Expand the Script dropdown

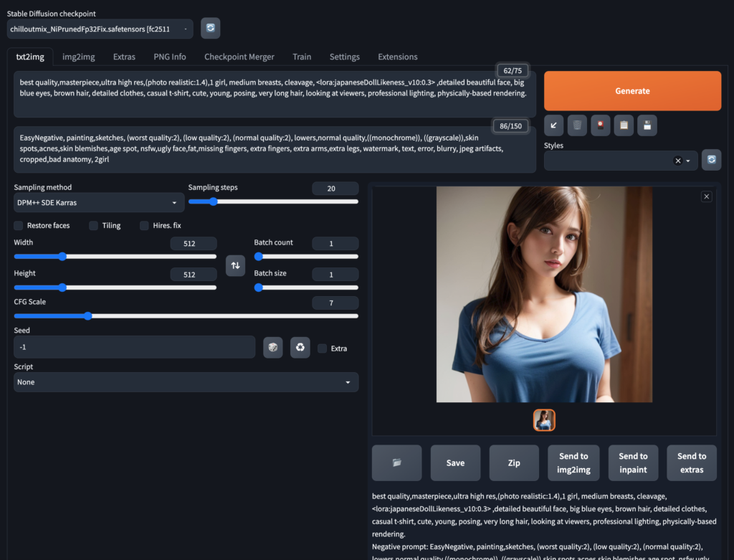186,382
